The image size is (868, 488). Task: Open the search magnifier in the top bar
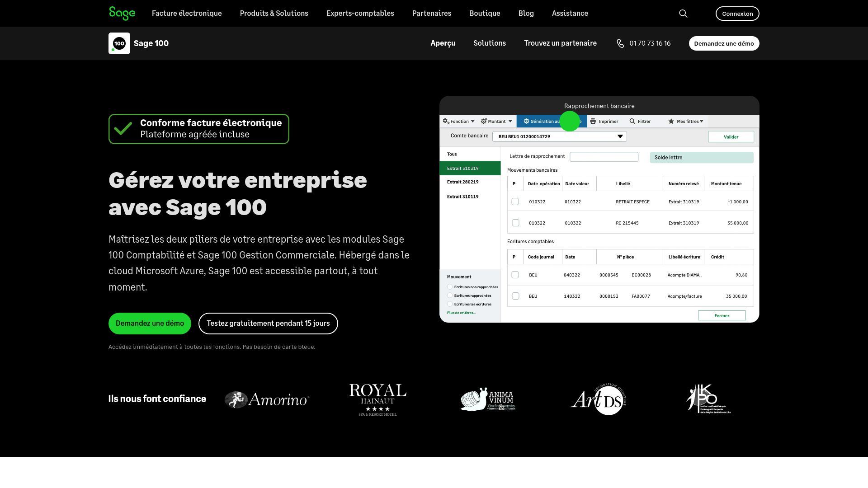pos(683,14)
